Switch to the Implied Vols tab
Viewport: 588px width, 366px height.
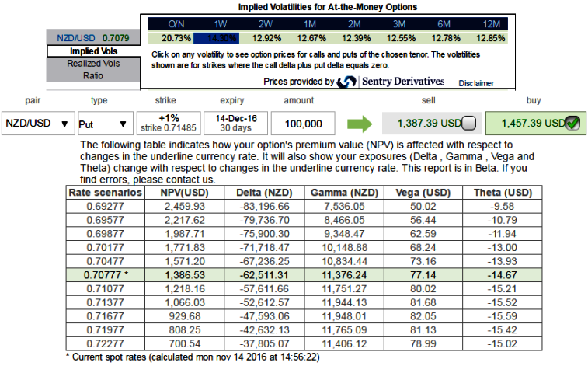tap(93, 51)
